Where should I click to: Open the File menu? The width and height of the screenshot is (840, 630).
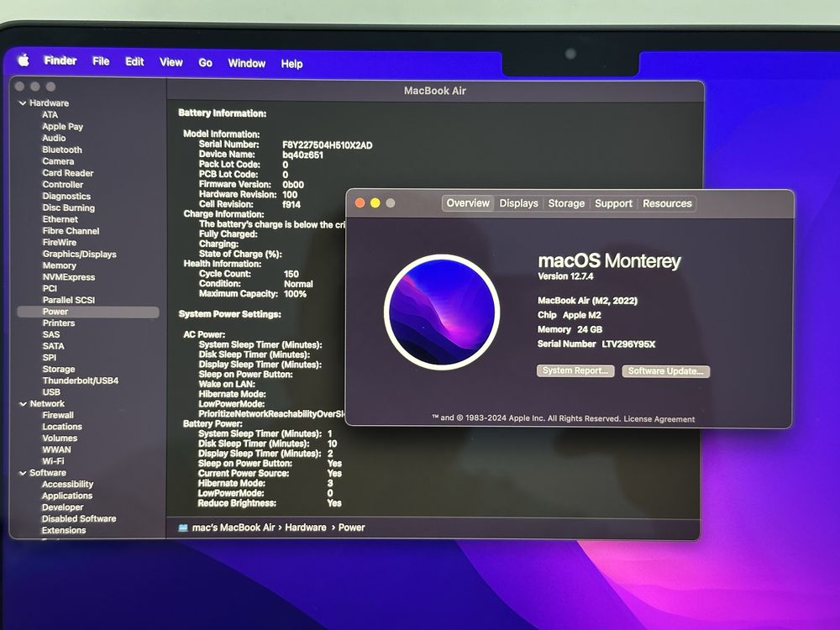(101, 61)
